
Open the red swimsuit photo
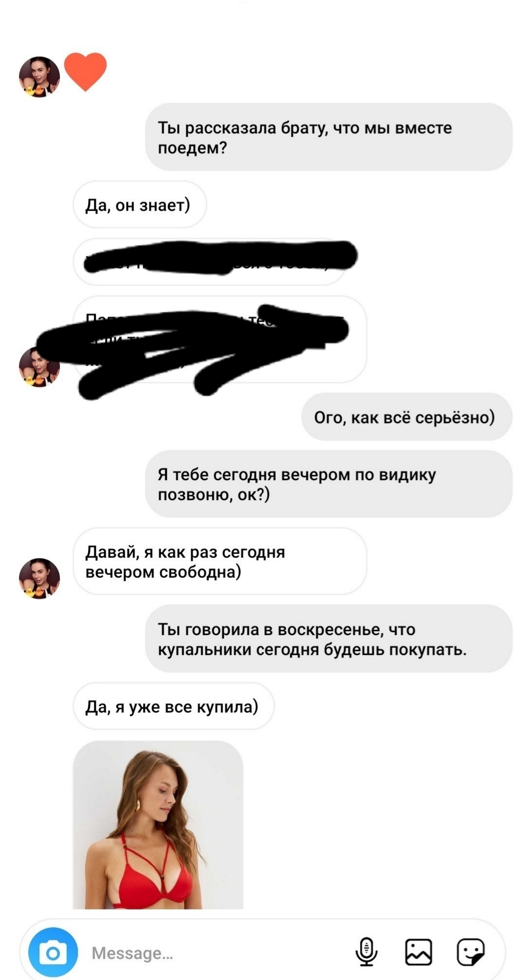coord(158,825)
